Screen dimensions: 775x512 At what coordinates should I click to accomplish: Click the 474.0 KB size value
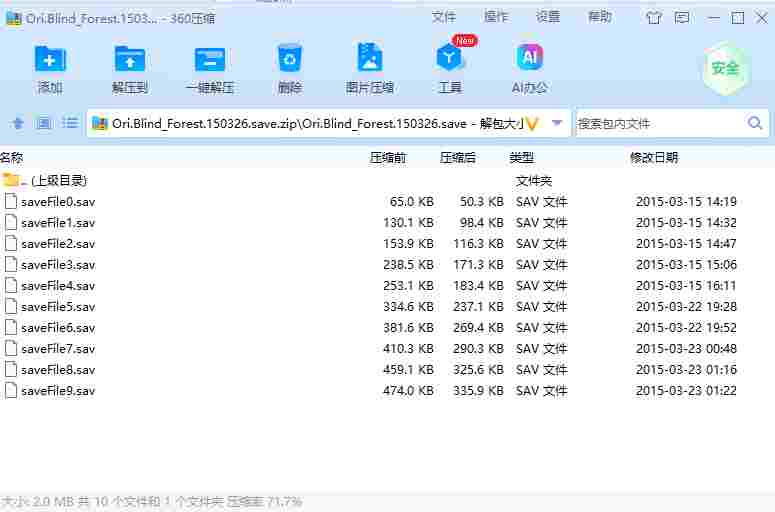point(408,390)
